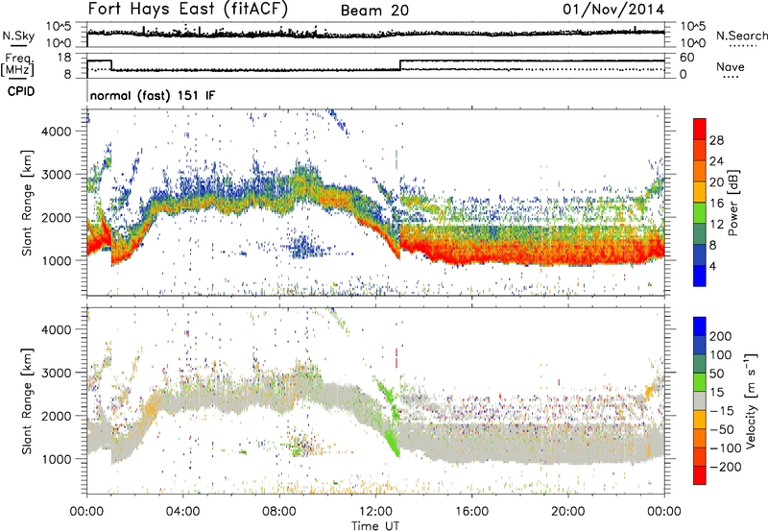Click the frequency step-up near 13:00
This screenshot has width=768, height=532.
pos(400,65)
